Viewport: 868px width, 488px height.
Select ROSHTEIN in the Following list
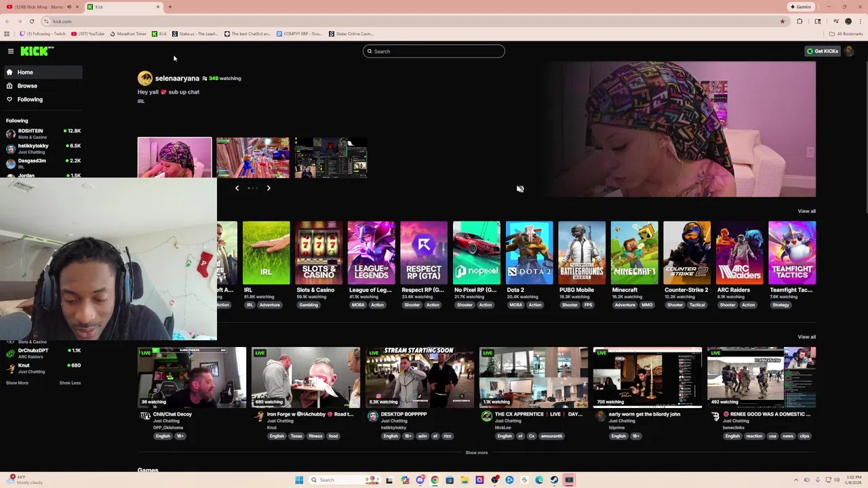click(43, 134)
